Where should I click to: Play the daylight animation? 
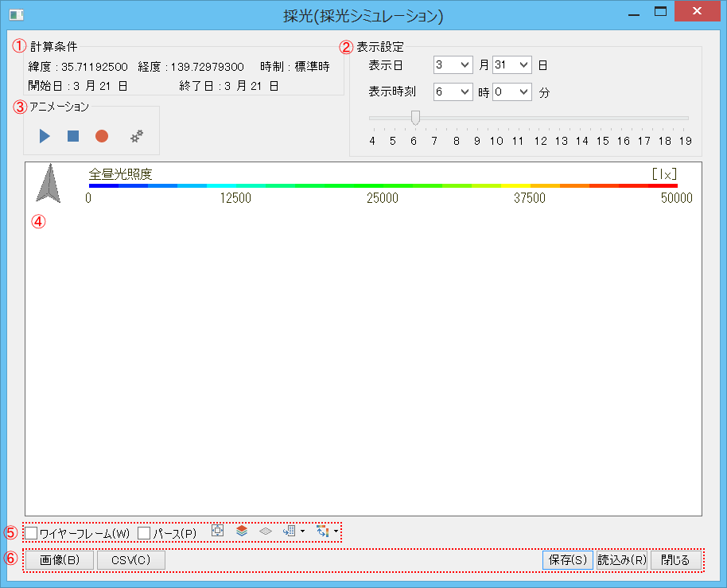click(45, 136)
